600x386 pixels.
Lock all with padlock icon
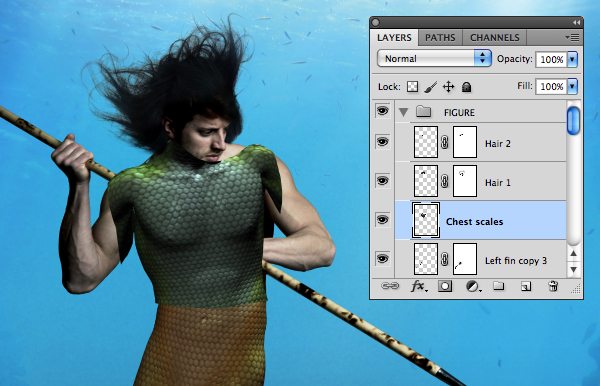pyautogui.click(x=466, y=87)
